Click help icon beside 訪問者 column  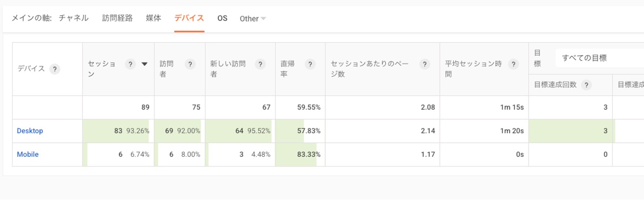[190, 65]
